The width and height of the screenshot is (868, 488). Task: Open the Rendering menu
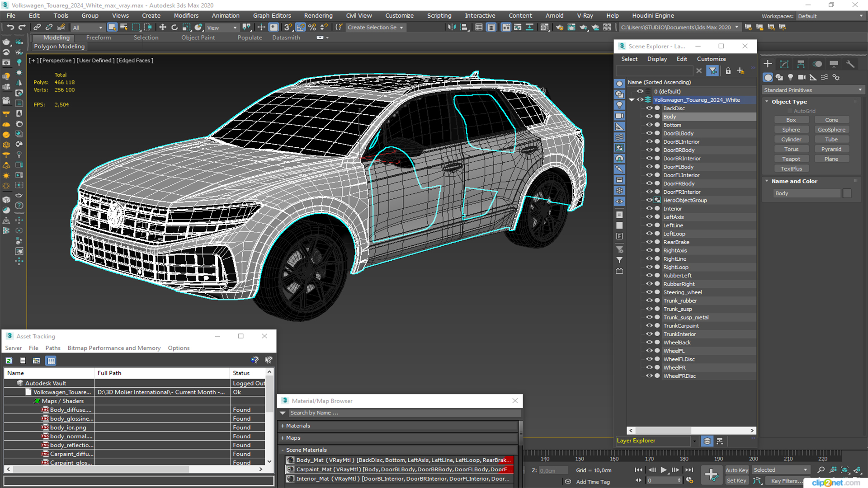click(318, 16)
